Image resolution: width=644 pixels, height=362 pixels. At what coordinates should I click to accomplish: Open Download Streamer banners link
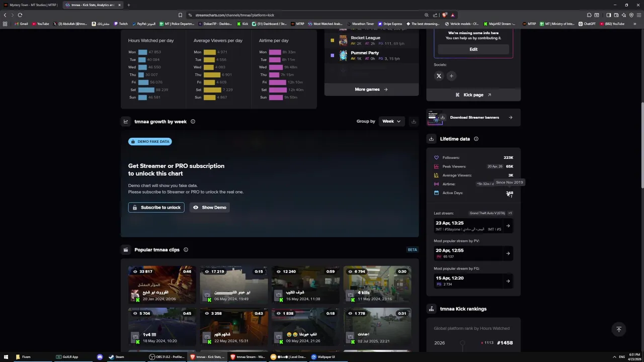(473, 118)
